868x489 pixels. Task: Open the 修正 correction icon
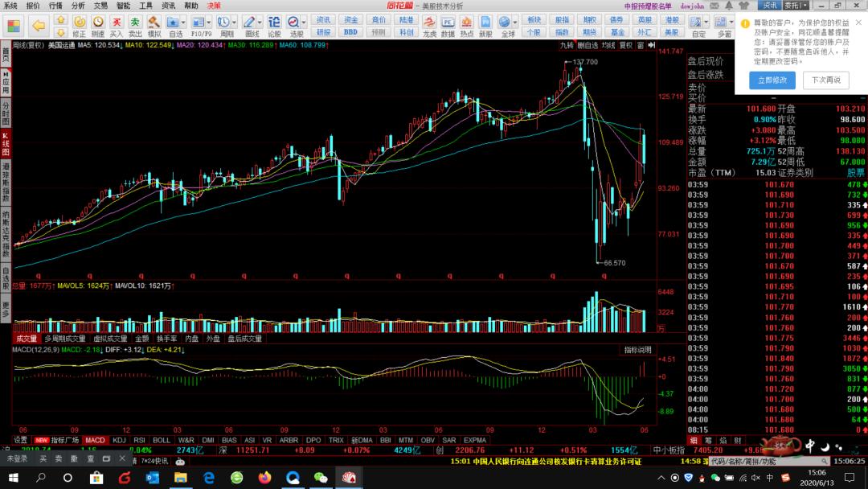(79, 26)
